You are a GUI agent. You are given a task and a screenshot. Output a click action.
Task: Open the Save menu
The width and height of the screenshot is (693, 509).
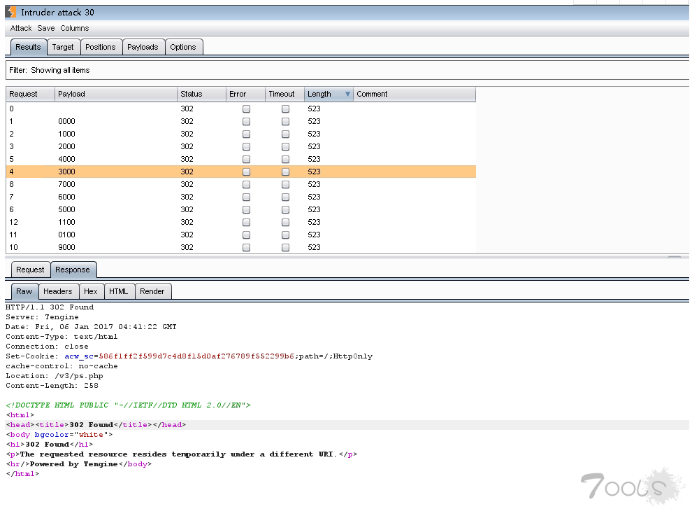point(46,28)
